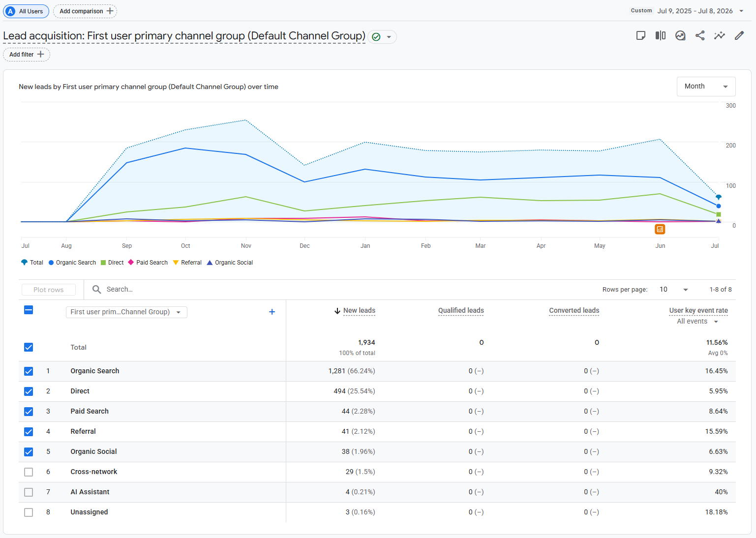Open the Month granularity dropdown
756x538 pixels.
[x=706, y=87]
